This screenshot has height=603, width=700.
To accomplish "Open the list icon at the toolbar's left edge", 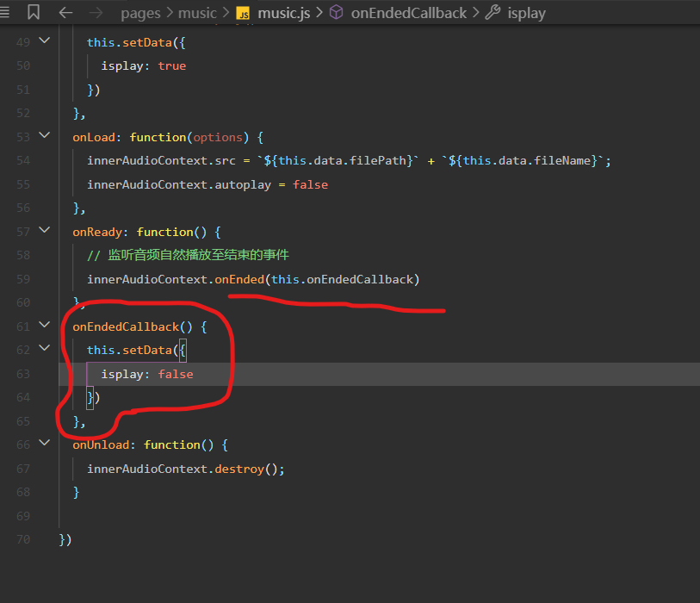I will pos(4,12).
